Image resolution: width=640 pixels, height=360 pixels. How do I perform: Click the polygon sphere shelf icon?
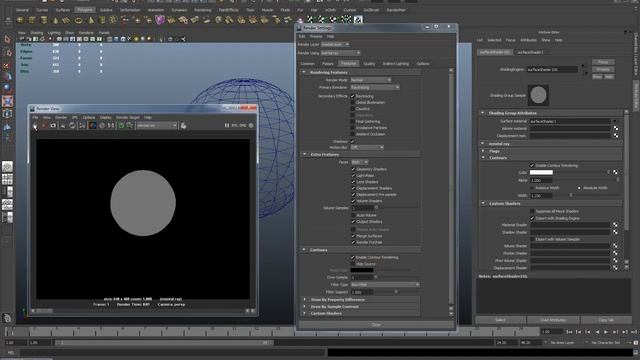20,20
